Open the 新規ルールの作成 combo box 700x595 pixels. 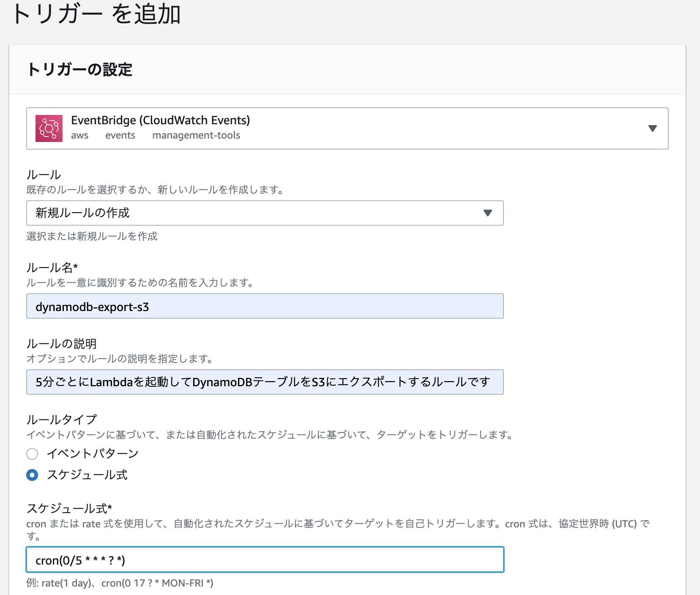click(x=265, y=213)
